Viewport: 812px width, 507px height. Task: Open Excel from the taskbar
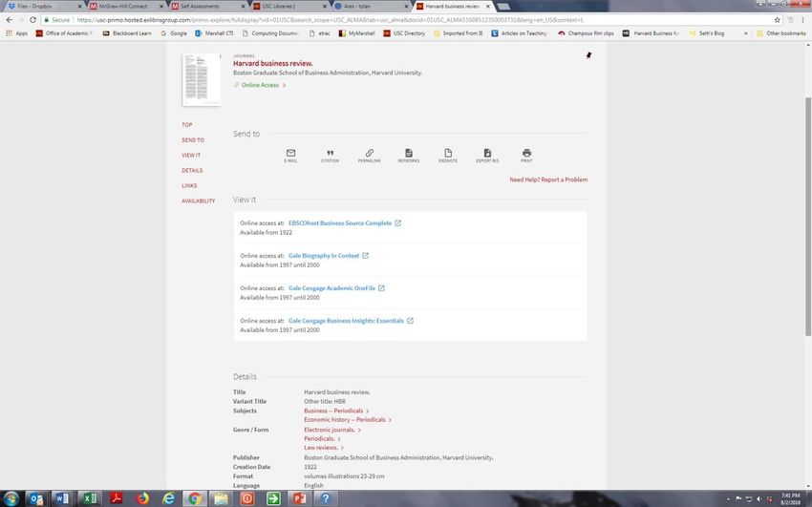90,498
